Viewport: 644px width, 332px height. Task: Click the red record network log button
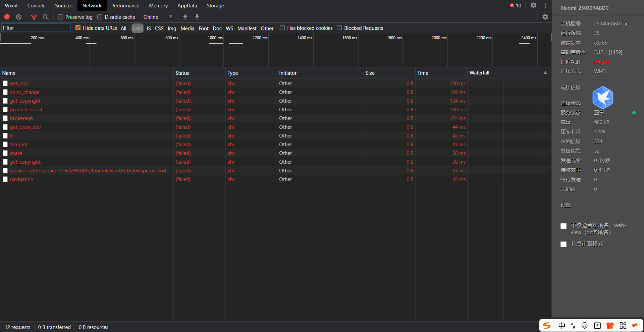7,17
